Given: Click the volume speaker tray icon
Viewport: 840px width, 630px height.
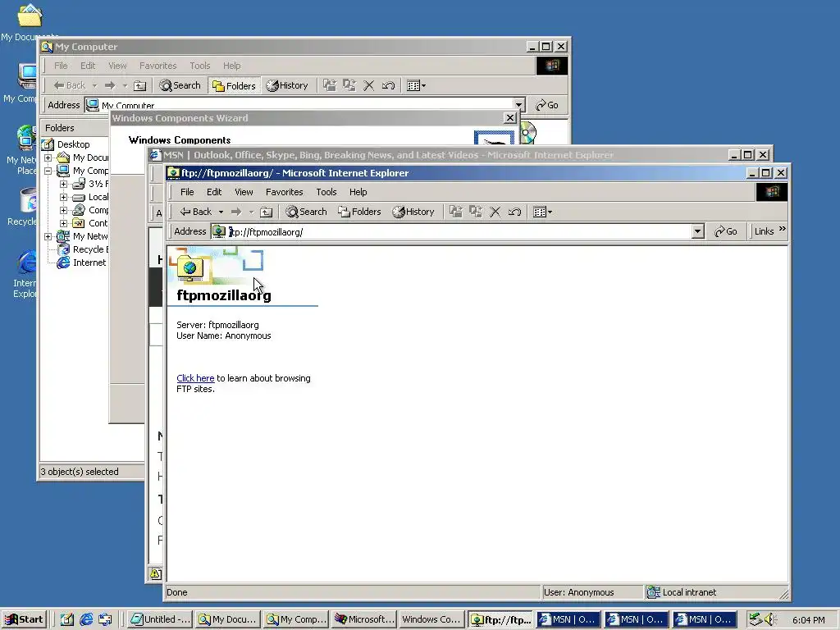Looking at the screenshot, I should (770, 619).
